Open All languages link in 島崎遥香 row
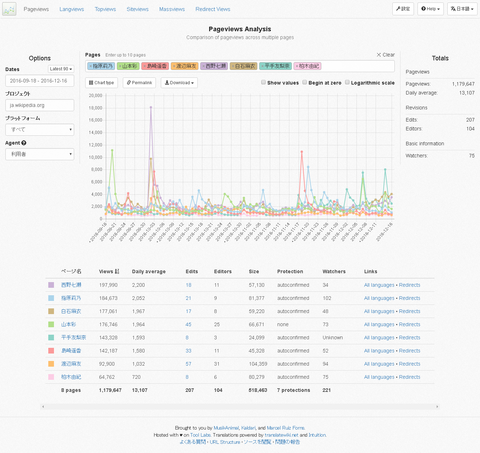Screen dimensions: 480x453 [x=379, y=351]
